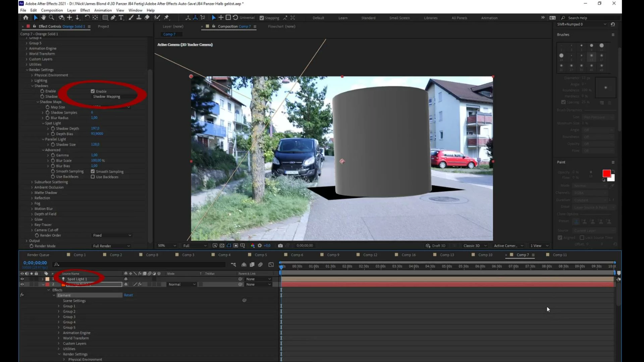Pick the Eraser tool
Image resolution: width=644 pixels, height=362 pixels.
(x=147, y=17)
